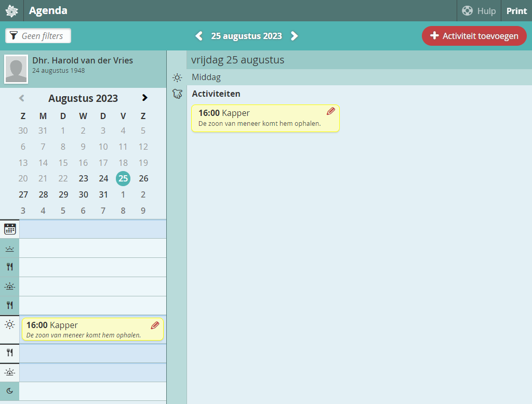This screenshot has height=404, width=532.
Task: Click pencil icon on sidebar Kapper card
Action: point(155,325)
